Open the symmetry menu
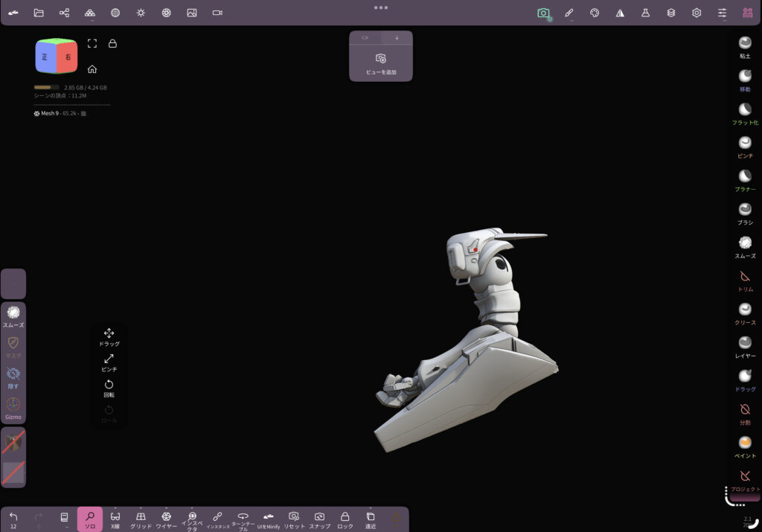 tap(620, 13)
